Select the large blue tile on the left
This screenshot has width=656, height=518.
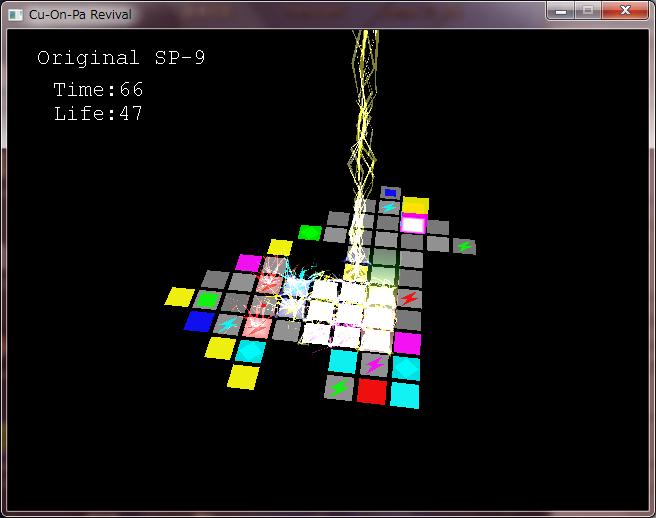click(199, 321)
